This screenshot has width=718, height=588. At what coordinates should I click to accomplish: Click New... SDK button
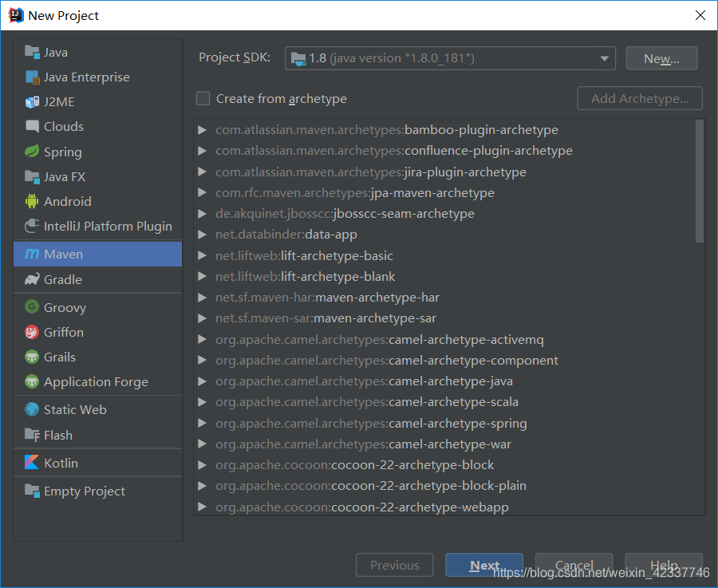[661, 58]
